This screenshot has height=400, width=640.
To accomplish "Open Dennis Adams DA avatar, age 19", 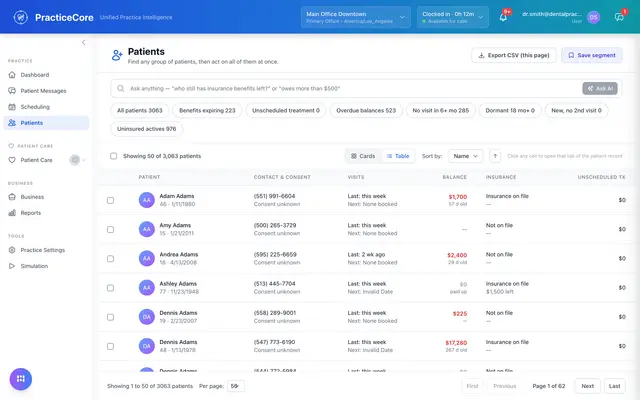I will pyautogui.click(x=147, y=317).
